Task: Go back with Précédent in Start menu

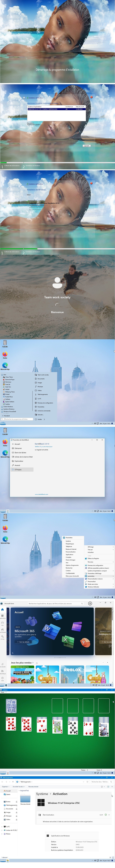Action: [x=6, y=416]
